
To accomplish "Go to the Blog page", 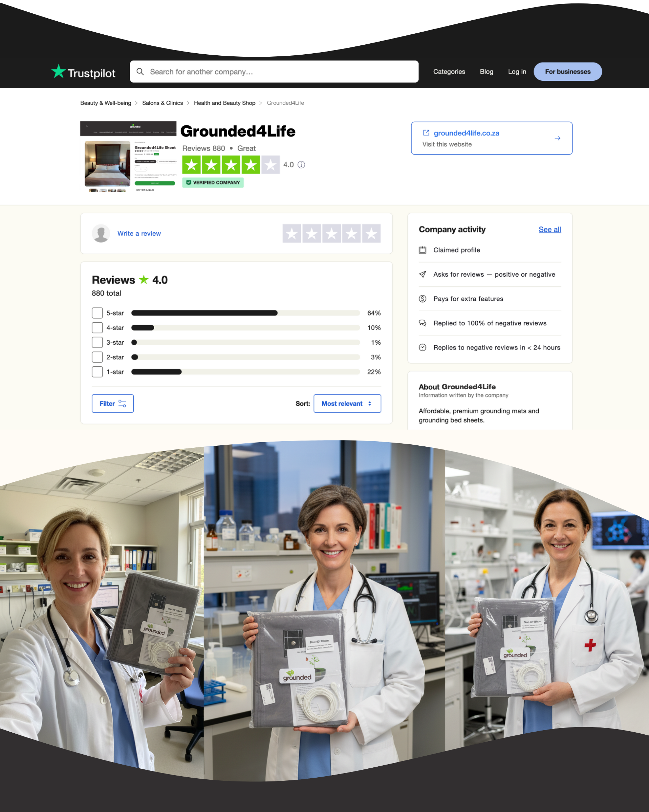I will tap(486, 71).
